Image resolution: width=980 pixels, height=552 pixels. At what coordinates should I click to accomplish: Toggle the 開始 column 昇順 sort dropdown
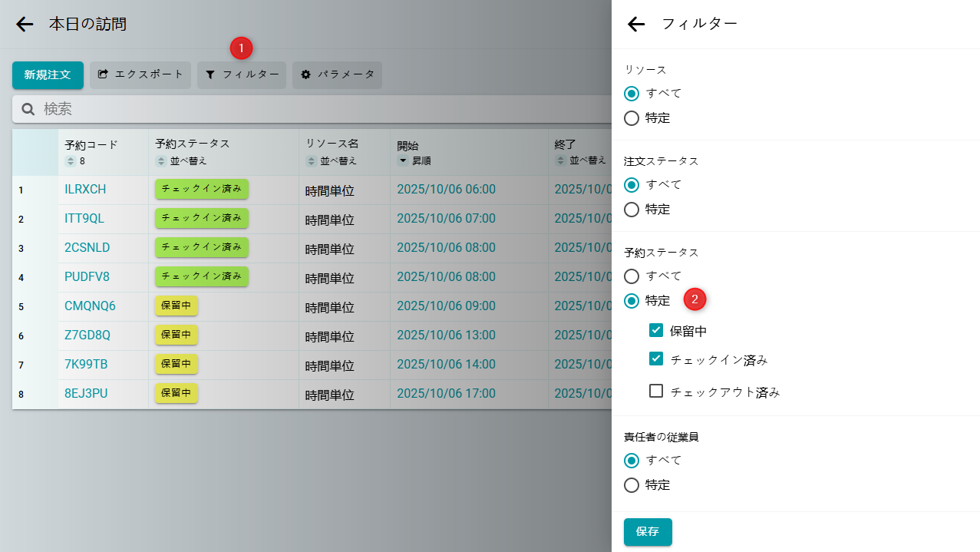tap(403, 161)
